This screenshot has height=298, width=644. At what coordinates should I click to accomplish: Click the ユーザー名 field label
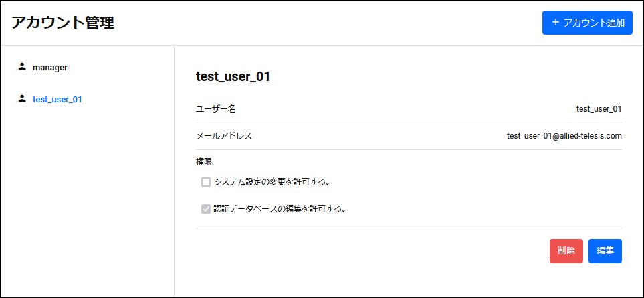point(216,109)
